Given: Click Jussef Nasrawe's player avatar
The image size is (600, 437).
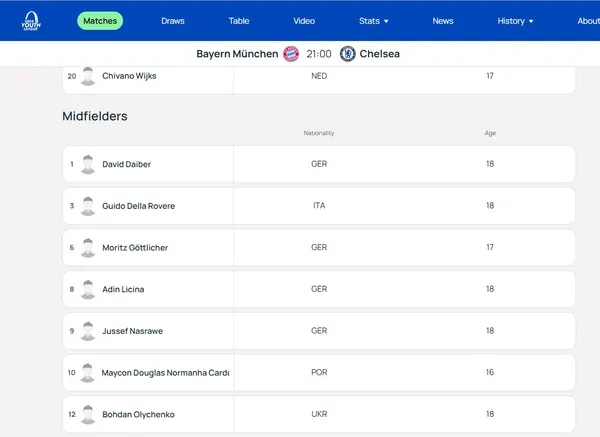Looking at the screenshot, I should (88, 331).
